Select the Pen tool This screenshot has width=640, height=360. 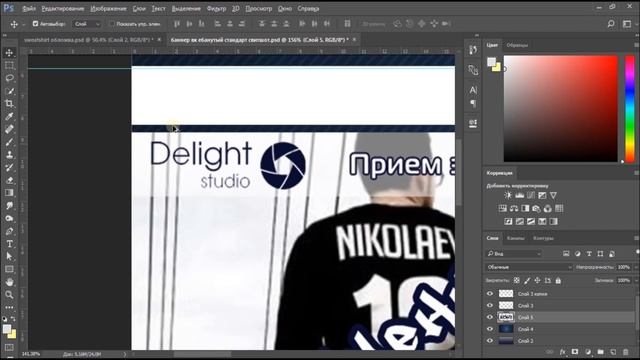[9, 231]
